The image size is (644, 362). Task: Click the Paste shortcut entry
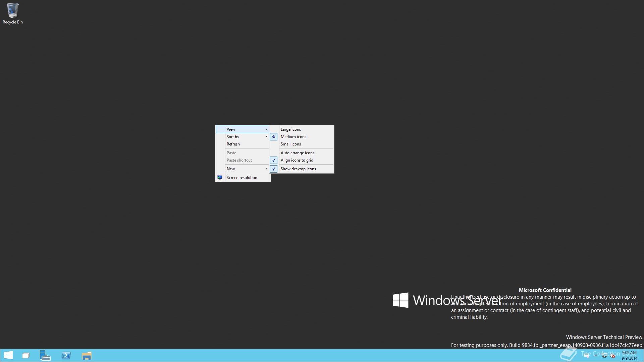point(243,160)
